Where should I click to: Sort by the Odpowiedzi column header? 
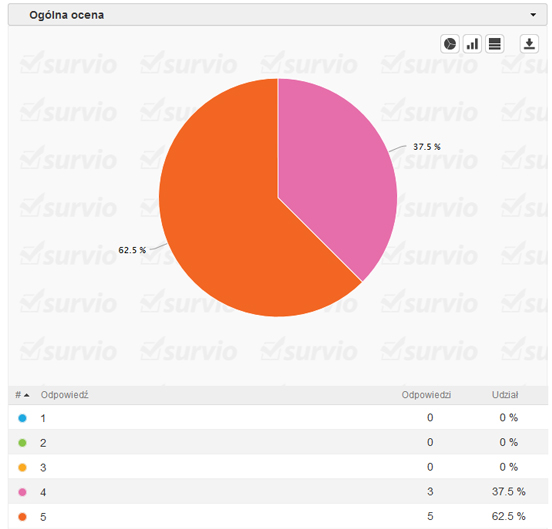click(426, 395)
